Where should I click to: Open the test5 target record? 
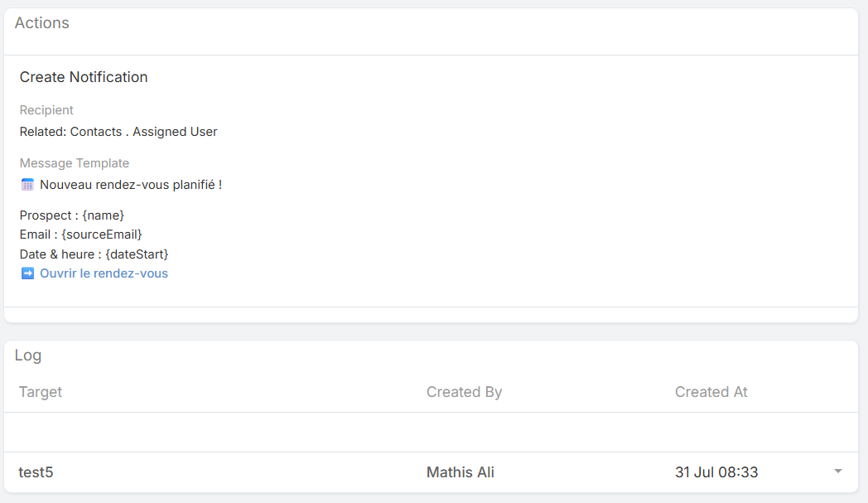click(36, 472)
